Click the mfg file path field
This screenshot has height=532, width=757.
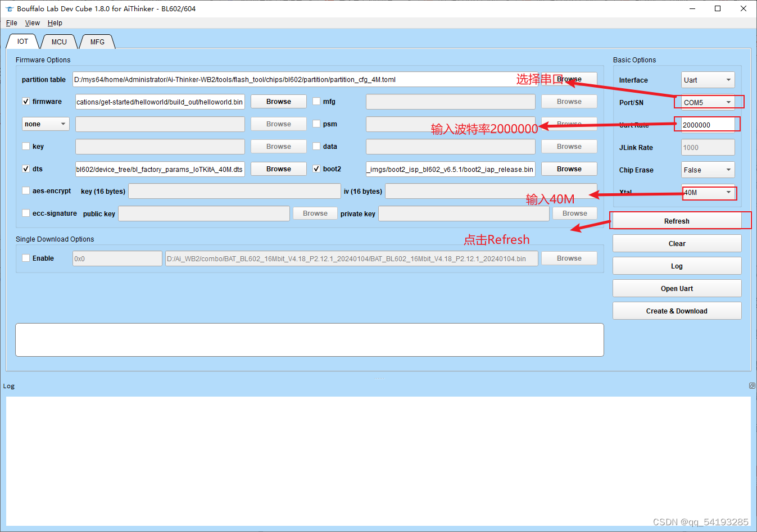pos(451,102)
